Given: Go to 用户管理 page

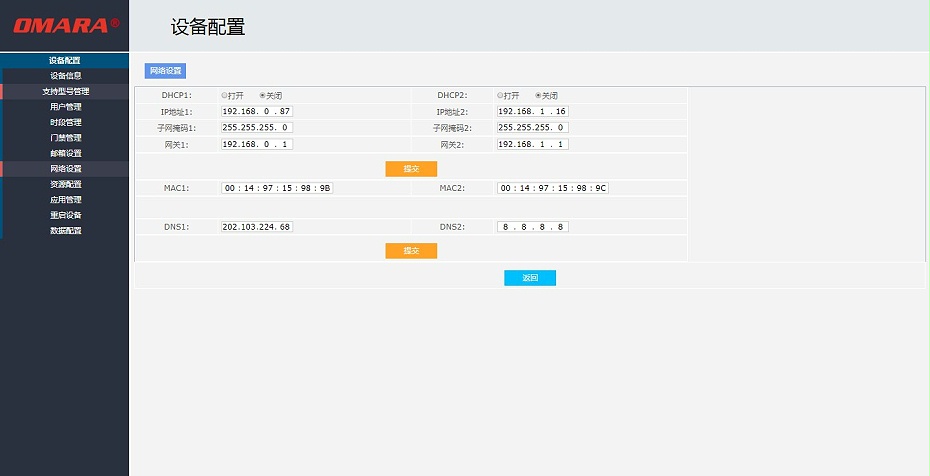Looking at the screenshot, I should [66, 107].
